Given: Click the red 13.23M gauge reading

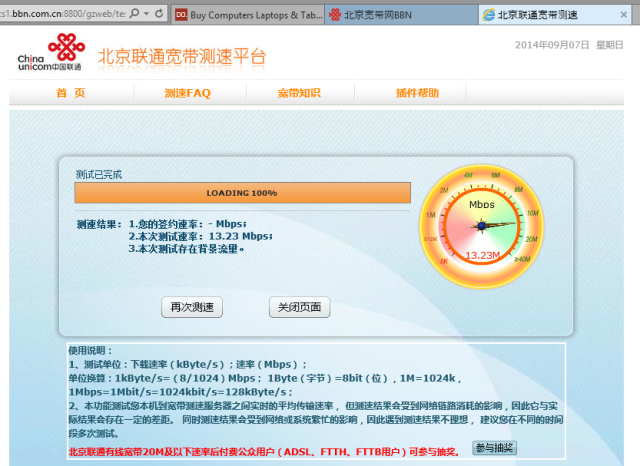Looking at the screenshot, I should [482, 255].
